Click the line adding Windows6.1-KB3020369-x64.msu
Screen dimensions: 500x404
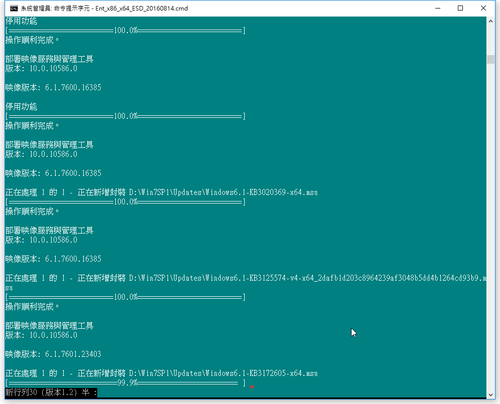[161, 192]
